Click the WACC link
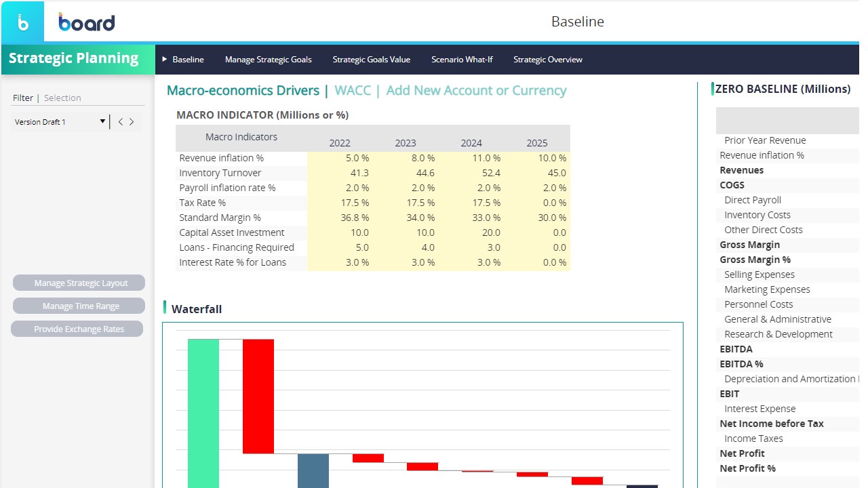Image resolution: width=868 pixels, height=488 pixels. tap(353, 91)
